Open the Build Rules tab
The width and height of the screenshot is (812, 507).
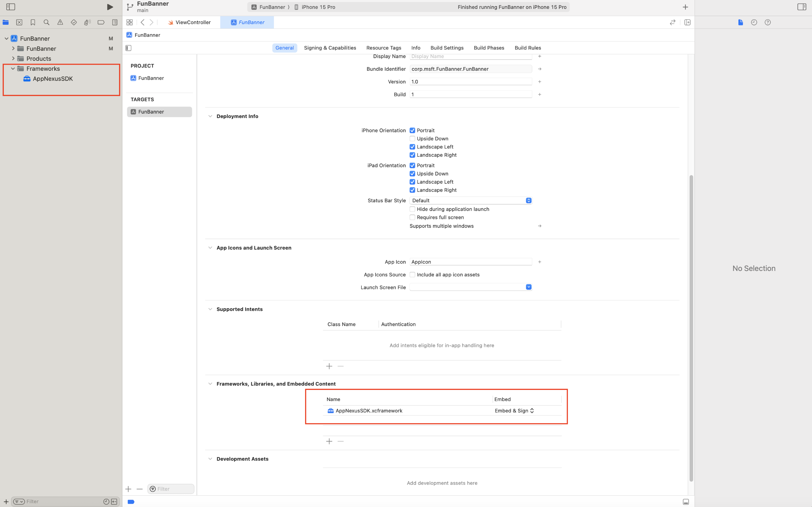click(527, 48)
